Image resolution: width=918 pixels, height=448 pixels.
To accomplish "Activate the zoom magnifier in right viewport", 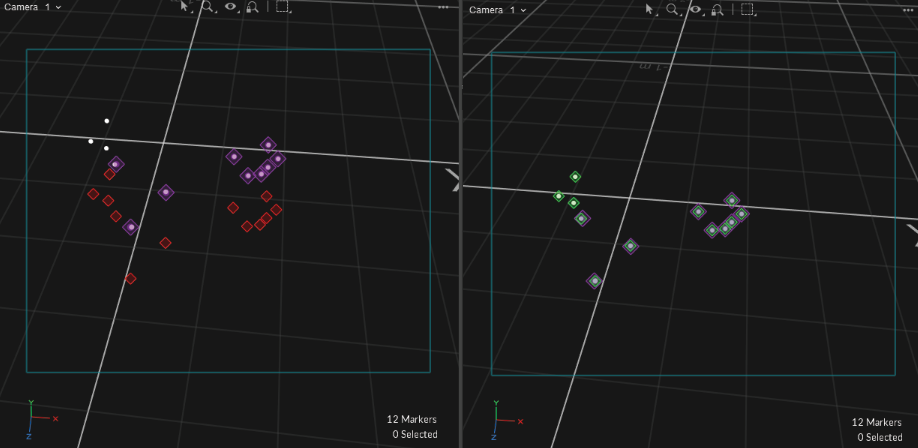I will click(673, 9).
